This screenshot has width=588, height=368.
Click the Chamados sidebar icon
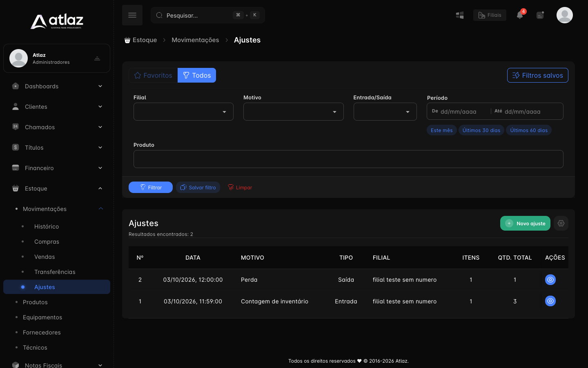click(x=16, y=127)
